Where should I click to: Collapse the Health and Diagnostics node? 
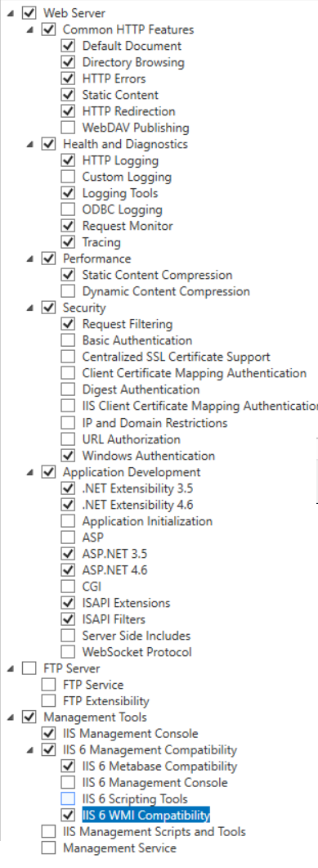click(x=30, y=144)
